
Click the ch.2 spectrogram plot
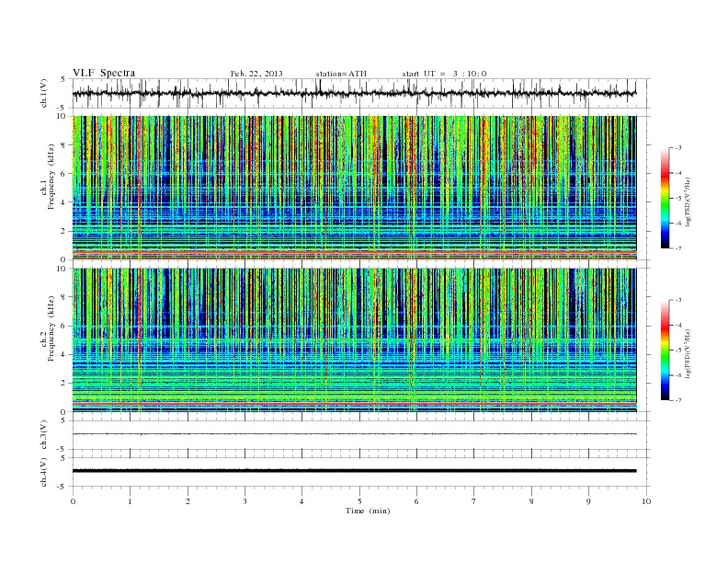(x=354, y=340)
